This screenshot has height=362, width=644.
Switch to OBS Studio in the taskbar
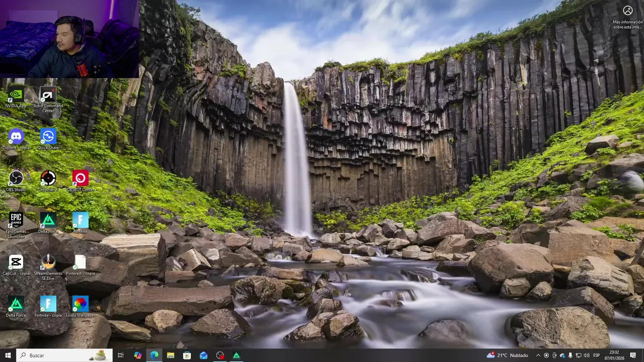point(220,355)
